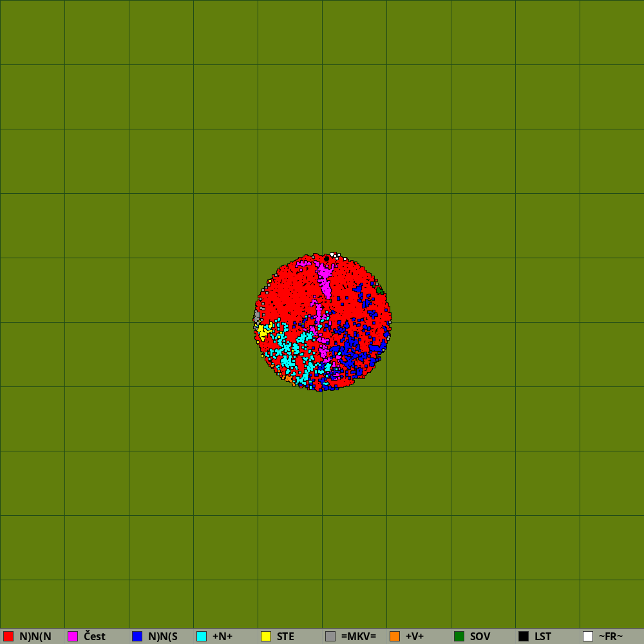Choose the green SOV legend swatch

pos(459,636)
